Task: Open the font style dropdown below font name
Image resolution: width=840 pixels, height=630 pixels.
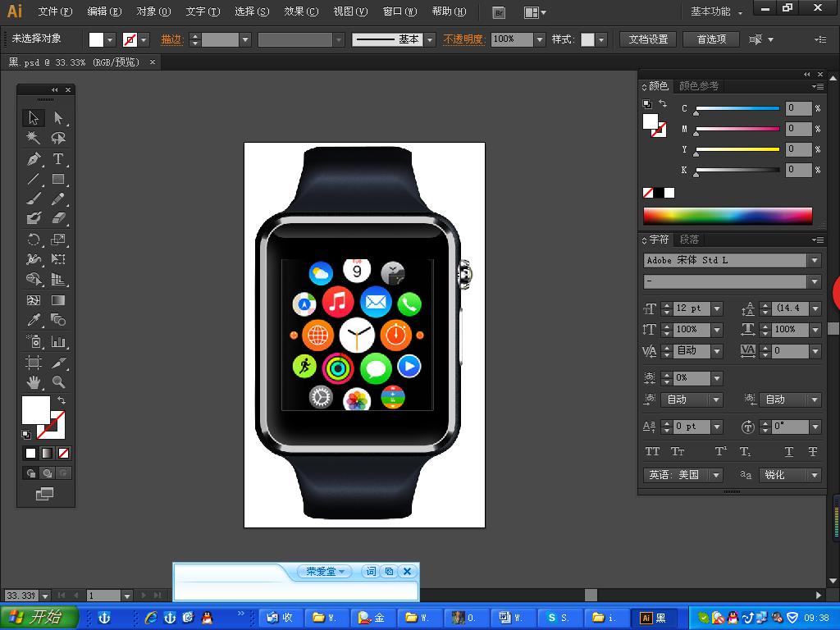Action: [815, 281]
